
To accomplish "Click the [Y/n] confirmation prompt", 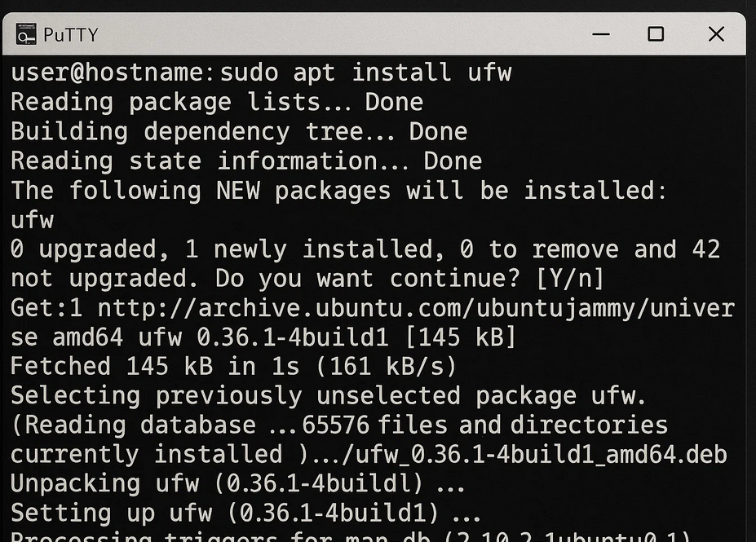I will pos(570,279).
